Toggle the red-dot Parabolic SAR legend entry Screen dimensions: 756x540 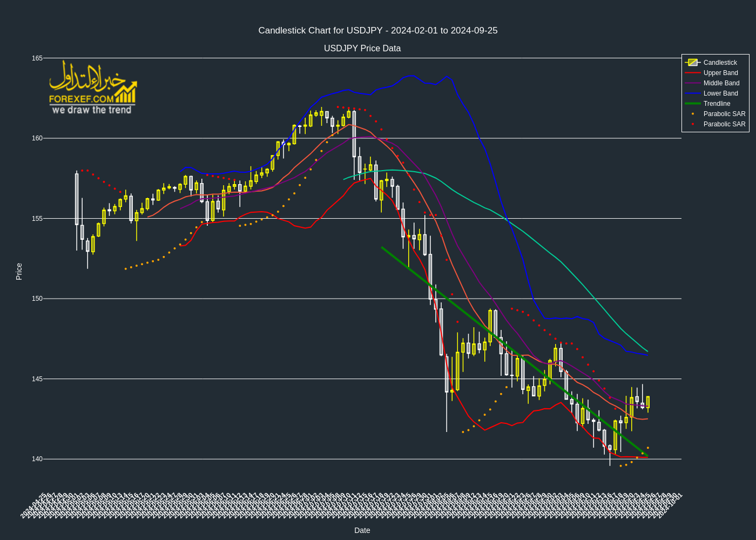tap(715, 124)
